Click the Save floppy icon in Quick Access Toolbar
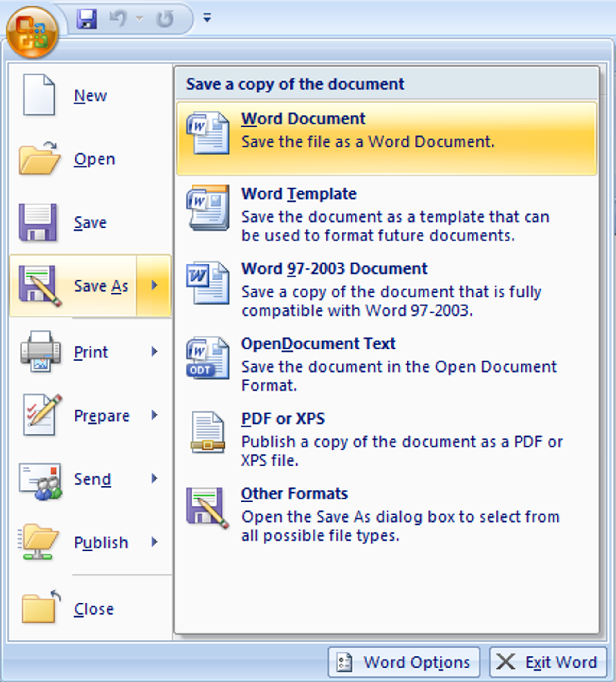The height and width of the screenshot is (682, 616). pos(87,18)
